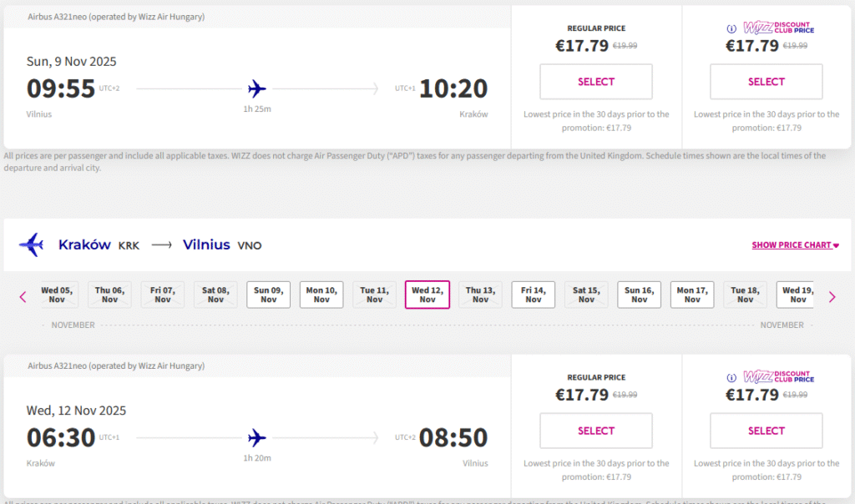This screenshot has width=855, height=504.
Task: Click the selected Wed 12, Nov date
Action: pos(427,295)
